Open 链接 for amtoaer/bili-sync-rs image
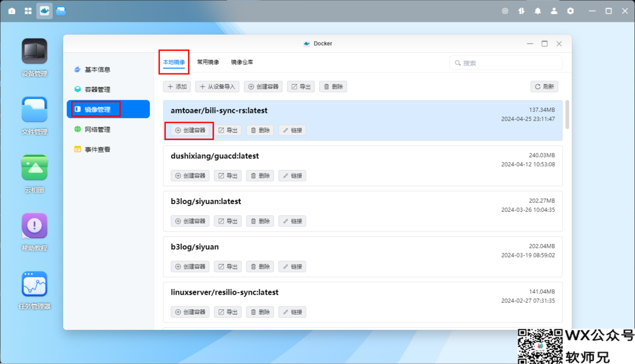The image size is (635, 364). [x=292, y=131]
